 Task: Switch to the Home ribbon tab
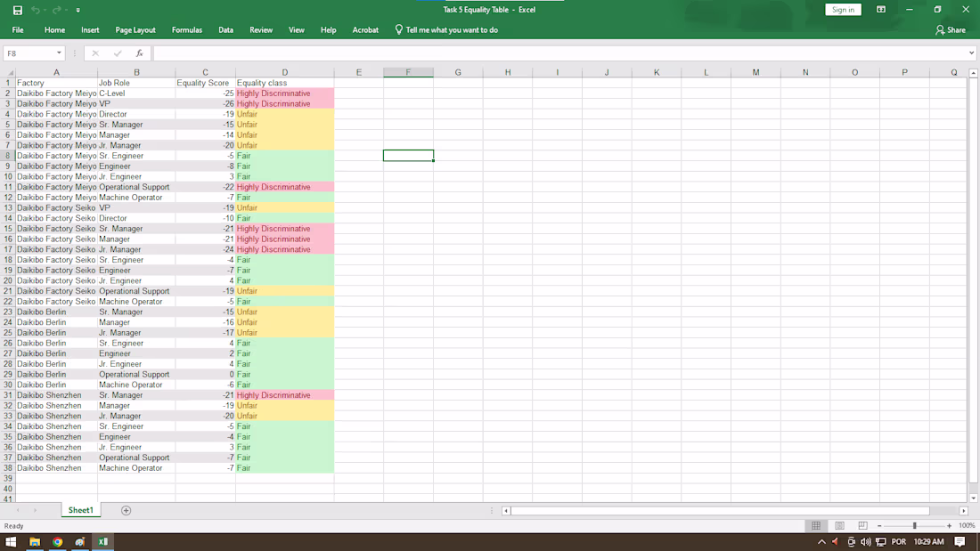coord(54,30)
